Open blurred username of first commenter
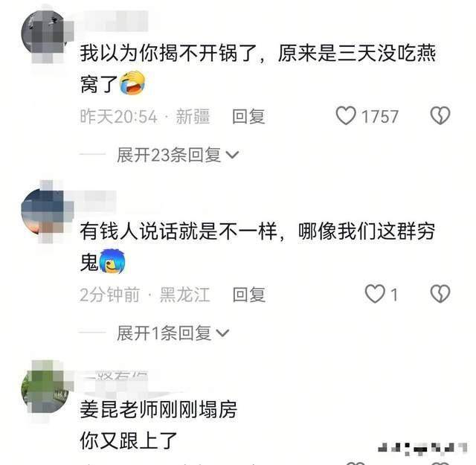Image resolution: width=476 pixels, height=465 pixels. point(114,21)
